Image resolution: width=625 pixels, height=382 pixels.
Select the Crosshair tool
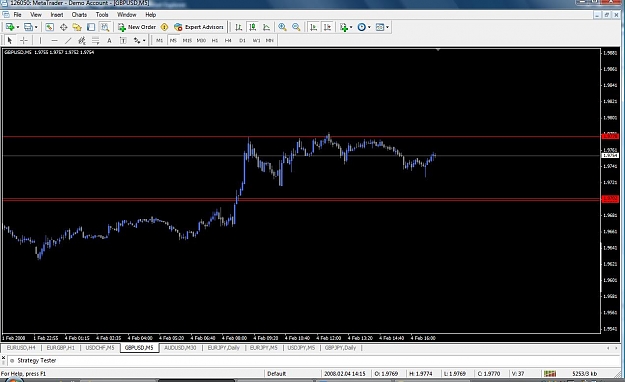pyautogui.click(x=24, y=40)
